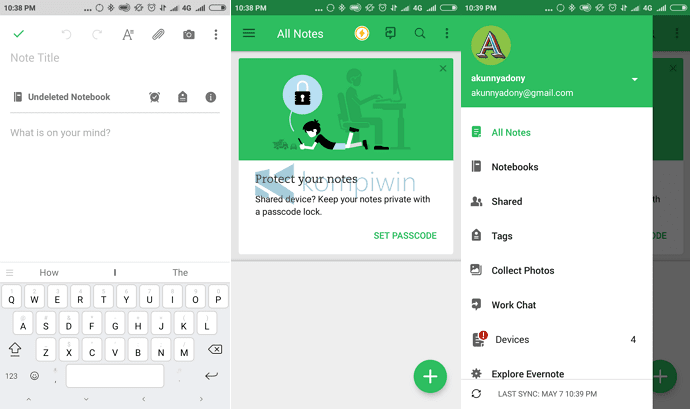Tap the akunnyadony@gmail.com email text
This screenshot has width=690, height=409.
(522, 93)
